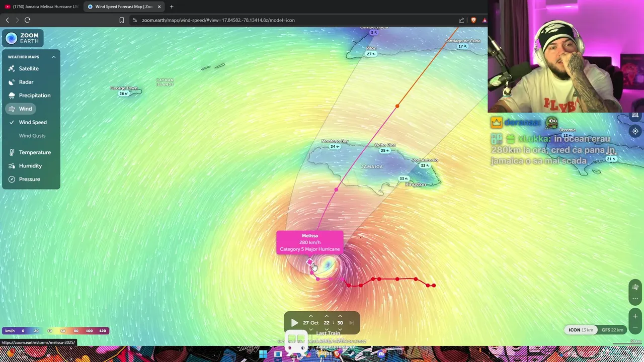Decrease the date with down chevron

coord(310,329)
